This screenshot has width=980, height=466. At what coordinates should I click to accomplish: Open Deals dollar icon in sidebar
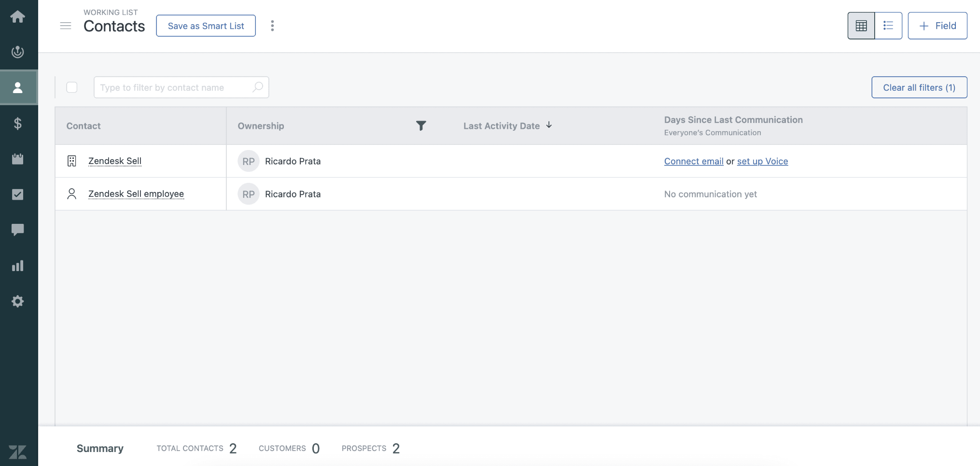(x=18, y=123)
